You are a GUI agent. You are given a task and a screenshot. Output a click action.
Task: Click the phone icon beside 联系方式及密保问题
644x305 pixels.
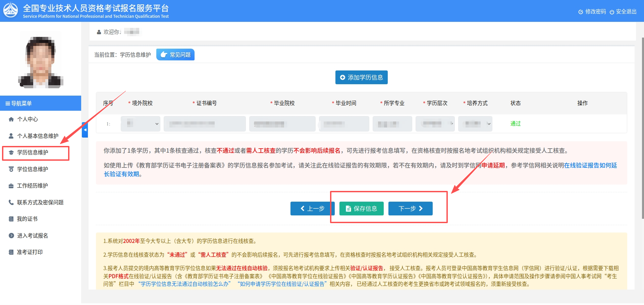tap(11, 202)
